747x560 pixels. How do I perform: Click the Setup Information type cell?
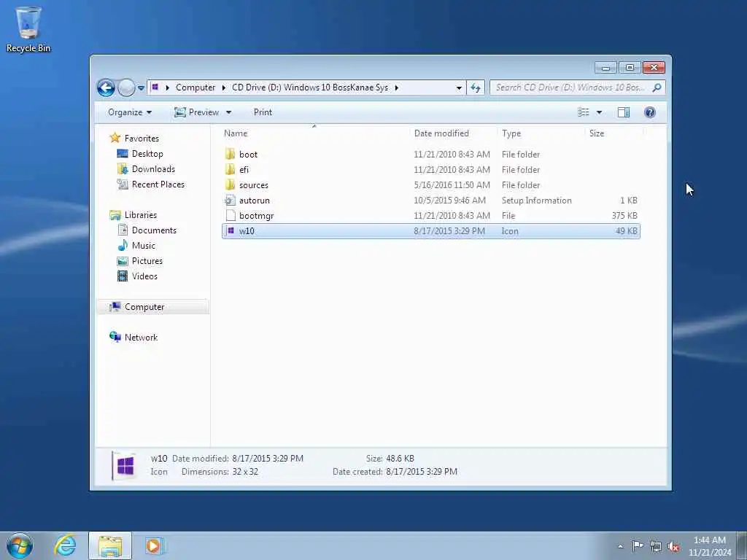[536, 201]
